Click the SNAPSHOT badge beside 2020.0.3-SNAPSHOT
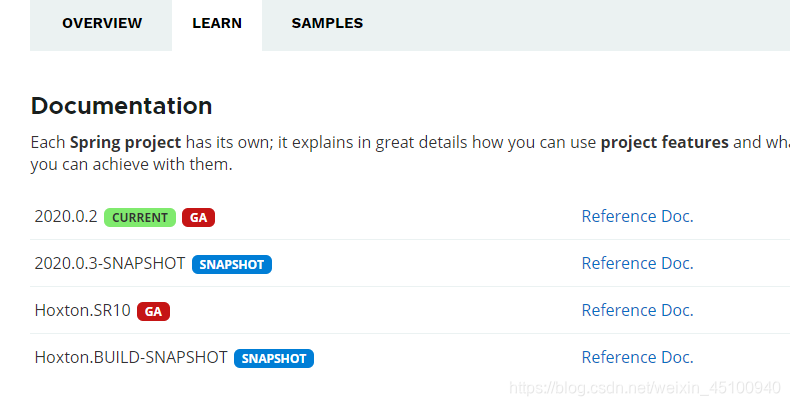The image size is (790, 406). point(232,264)
